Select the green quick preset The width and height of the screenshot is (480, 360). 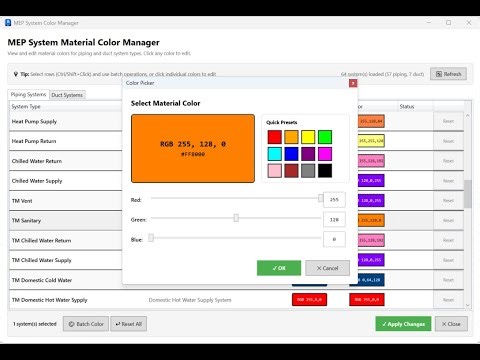point(325,137)
